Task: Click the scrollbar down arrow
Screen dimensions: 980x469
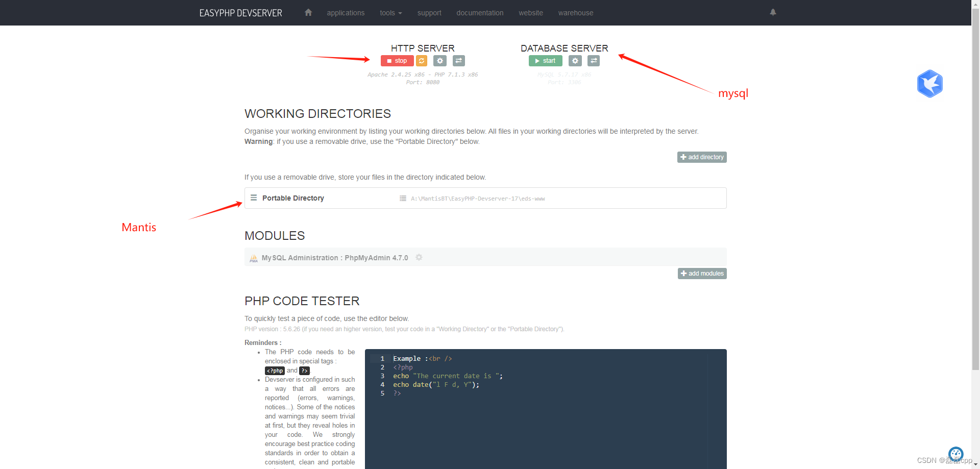Action: (975, 465)
